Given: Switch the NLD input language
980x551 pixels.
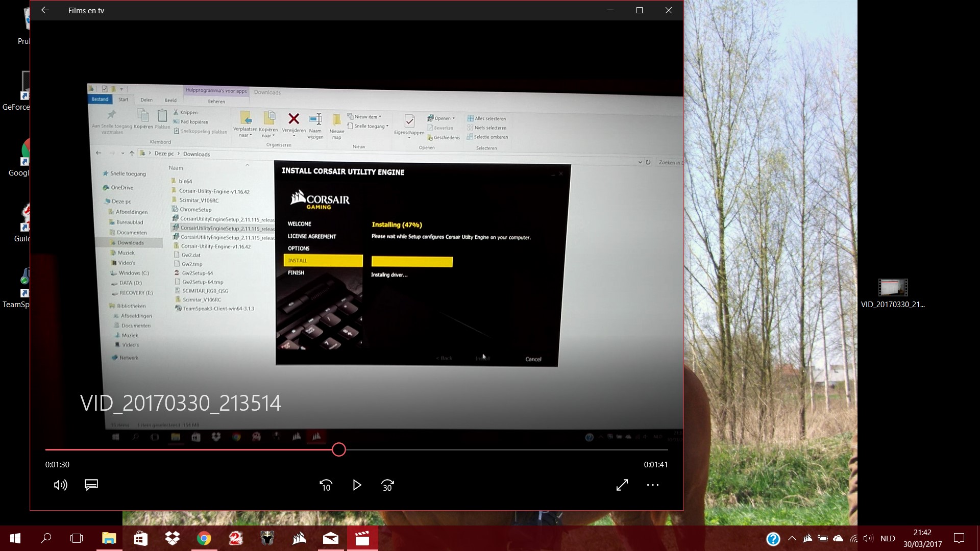Looking at the screenshot, I should click(x=888, y=538).
